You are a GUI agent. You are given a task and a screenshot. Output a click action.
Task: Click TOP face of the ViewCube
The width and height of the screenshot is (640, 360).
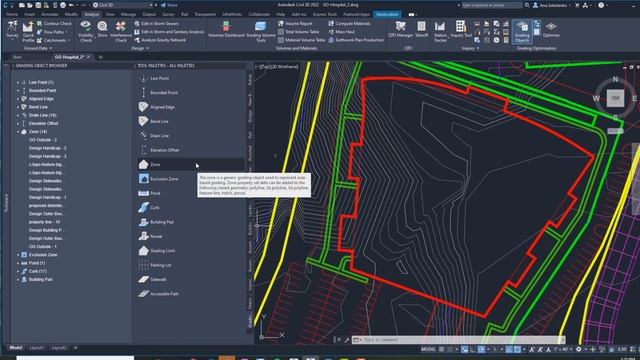615,98
